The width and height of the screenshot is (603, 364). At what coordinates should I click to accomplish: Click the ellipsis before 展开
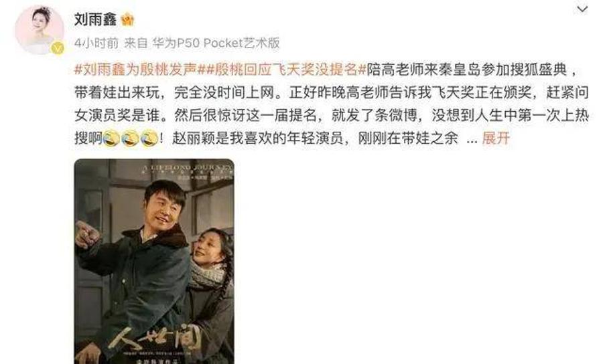(472, 141)
